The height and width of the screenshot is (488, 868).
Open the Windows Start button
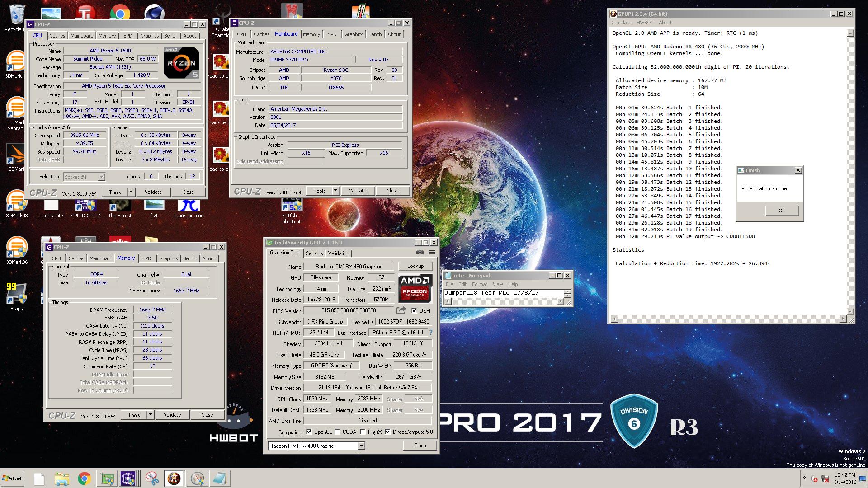(x=12, y=479)
